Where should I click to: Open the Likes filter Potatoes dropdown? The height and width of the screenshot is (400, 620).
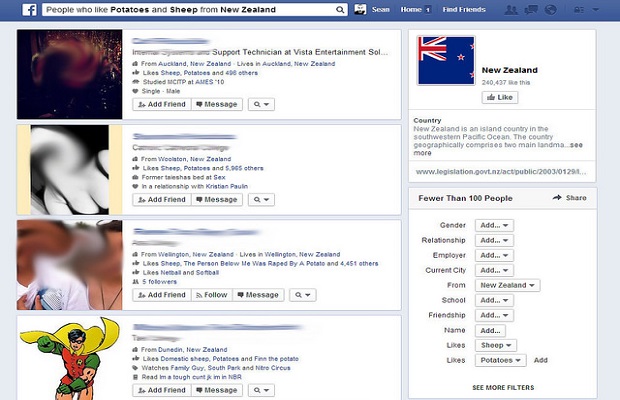point(501,360)
